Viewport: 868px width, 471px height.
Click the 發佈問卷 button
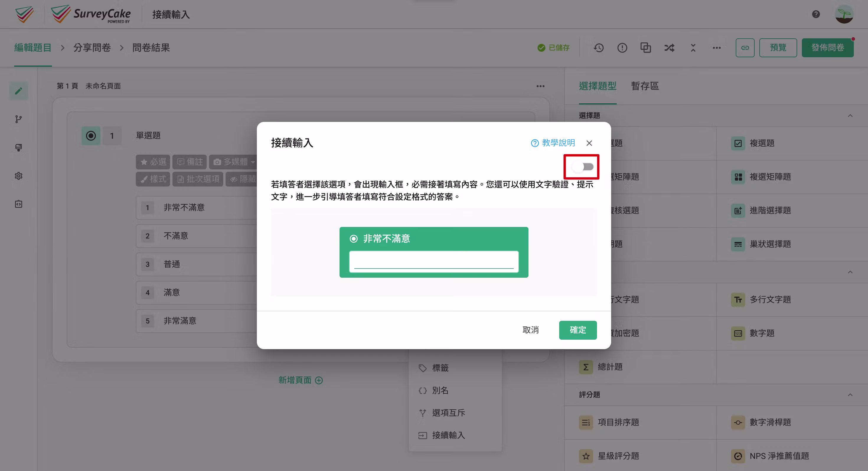pos(827,48)
